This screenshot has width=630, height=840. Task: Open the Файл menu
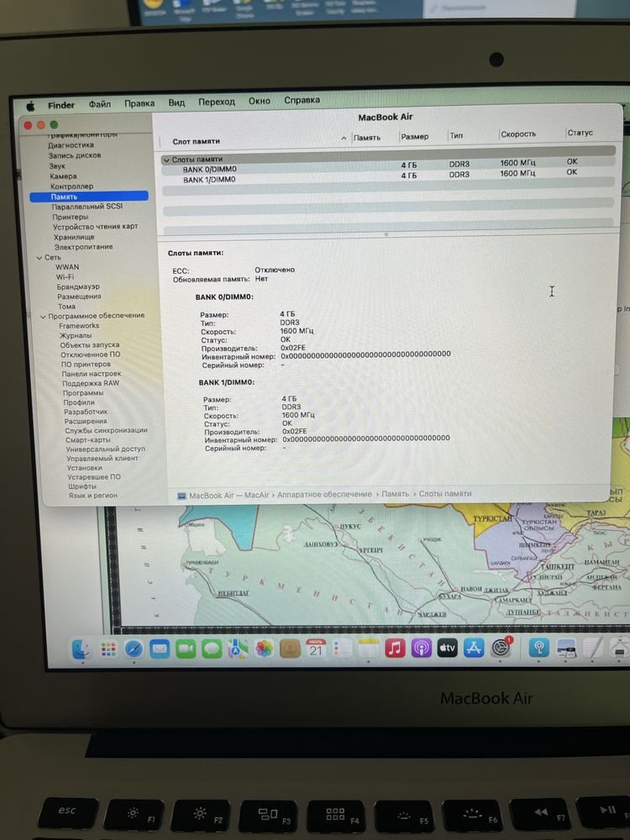coord(100,104)
